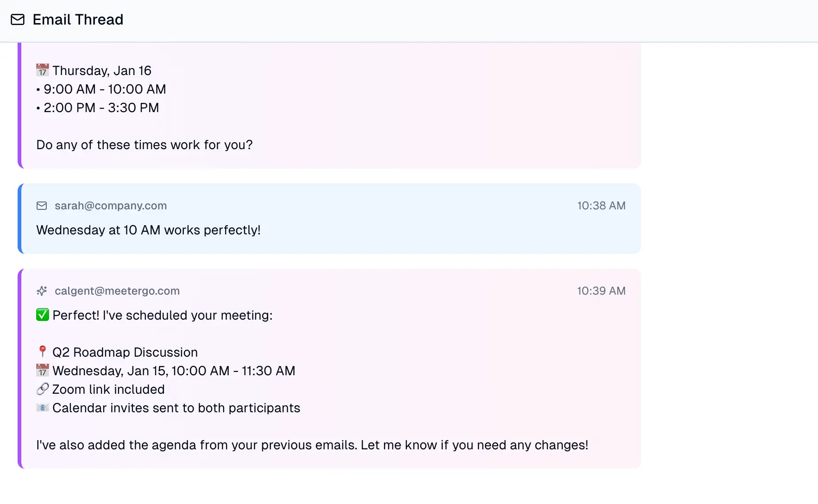The height and width of the screenshot is (504, 818).
Task: Click the mail icon next to sarah@company.com
Action: [x=42, y=206]
